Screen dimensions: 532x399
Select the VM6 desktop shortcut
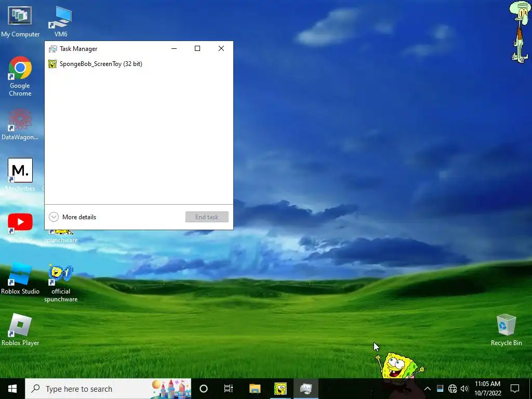(61, 22)
